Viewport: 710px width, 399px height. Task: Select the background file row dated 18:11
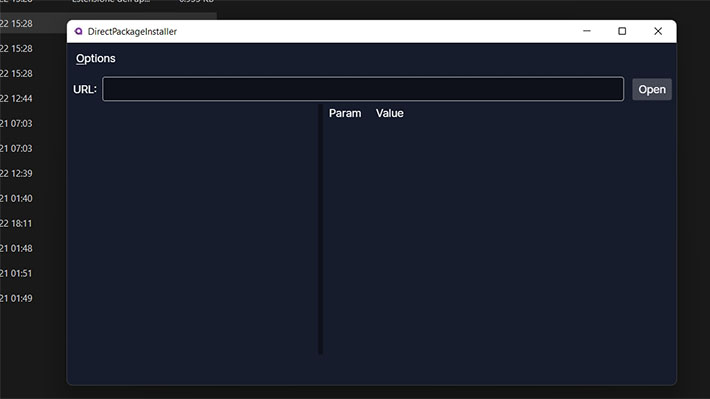point(16,223)
